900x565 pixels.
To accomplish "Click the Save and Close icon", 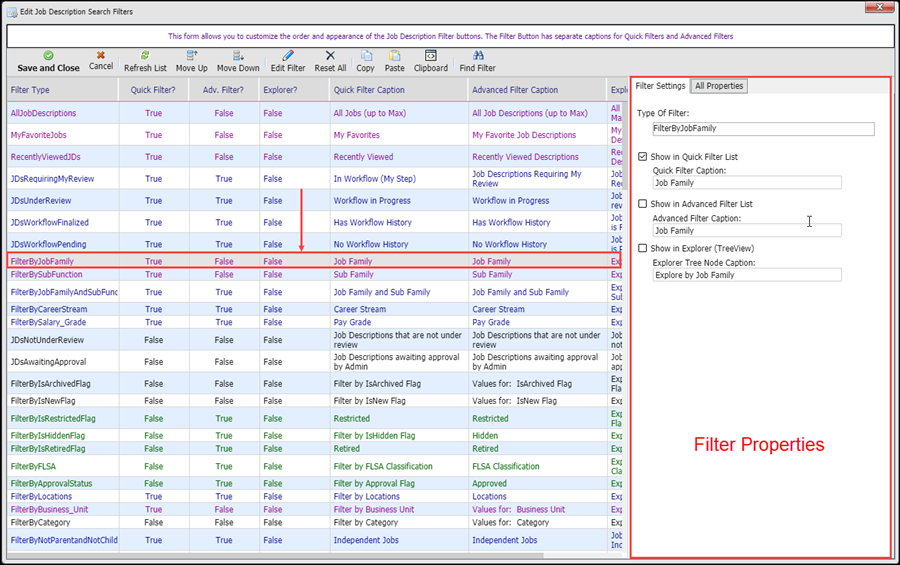I will tap(48, 56).
